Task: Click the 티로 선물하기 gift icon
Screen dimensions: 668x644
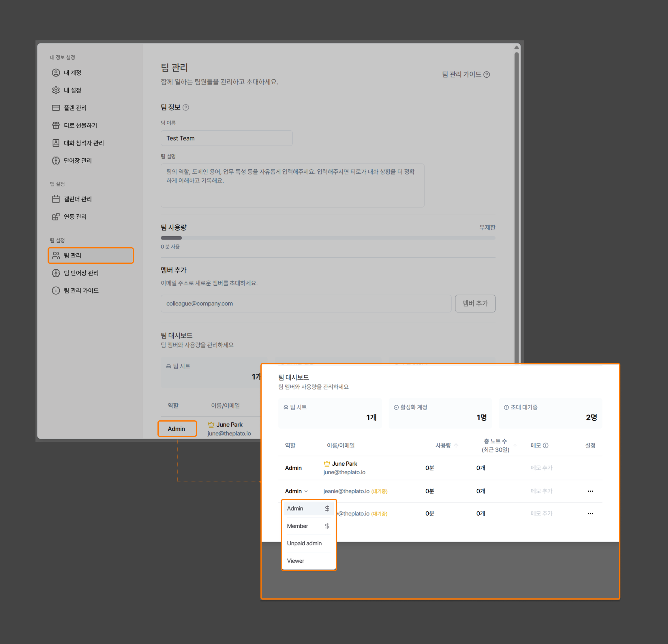Action: click(56, 126)
